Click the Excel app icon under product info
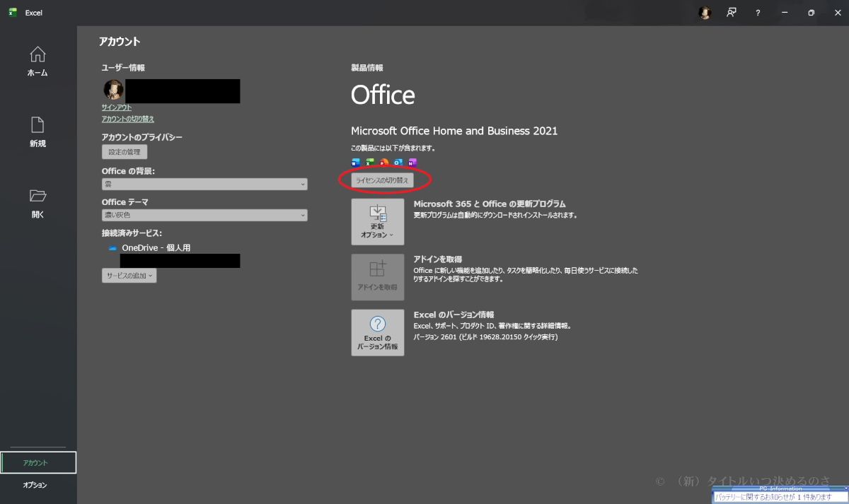849x504 pixels. pos(370,162)
